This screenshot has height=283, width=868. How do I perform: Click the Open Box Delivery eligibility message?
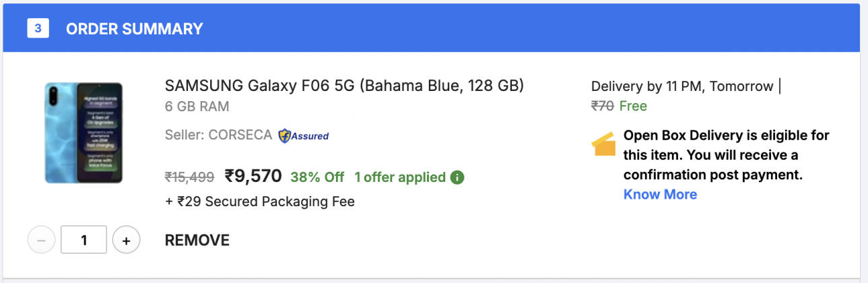[726, 155]
